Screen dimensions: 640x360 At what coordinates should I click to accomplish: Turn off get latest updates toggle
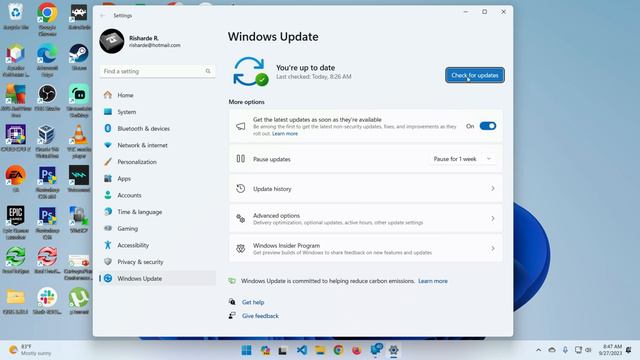(x=488, y=126)
